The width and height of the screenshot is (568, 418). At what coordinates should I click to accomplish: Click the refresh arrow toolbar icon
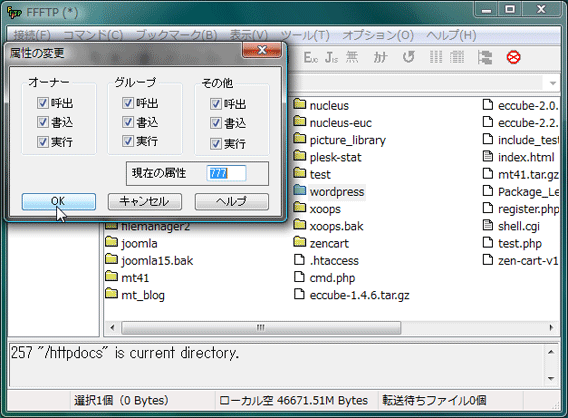pos(409,57)
